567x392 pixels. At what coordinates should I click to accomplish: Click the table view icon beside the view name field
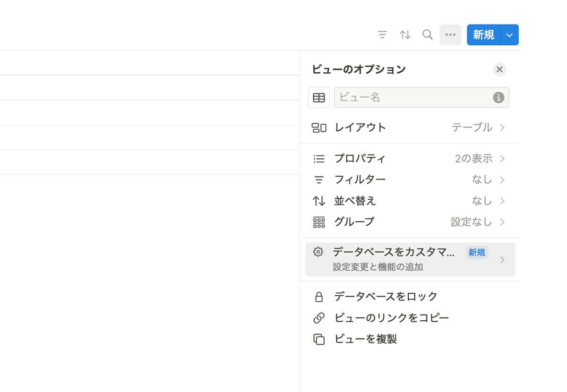coord(319,98)
